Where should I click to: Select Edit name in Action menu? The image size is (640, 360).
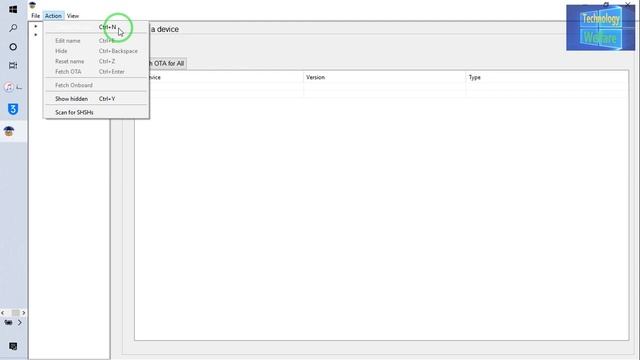[x=96, y=41]
